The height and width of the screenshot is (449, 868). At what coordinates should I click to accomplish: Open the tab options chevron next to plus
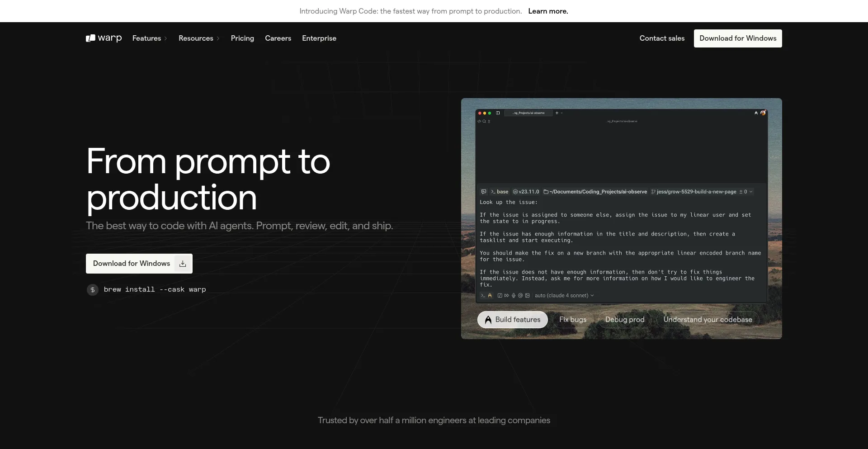pyautogui.click(x=561, y=113)
